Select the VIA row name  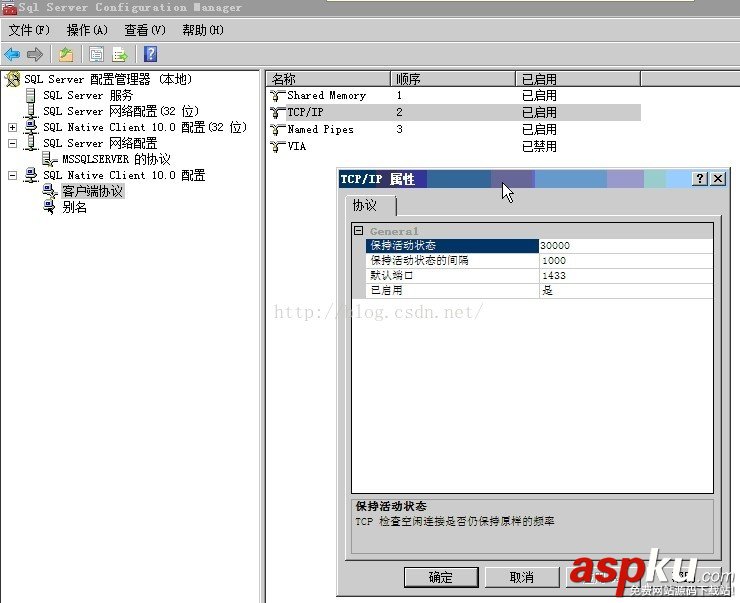pyautogui.click(x=297, y=146)
